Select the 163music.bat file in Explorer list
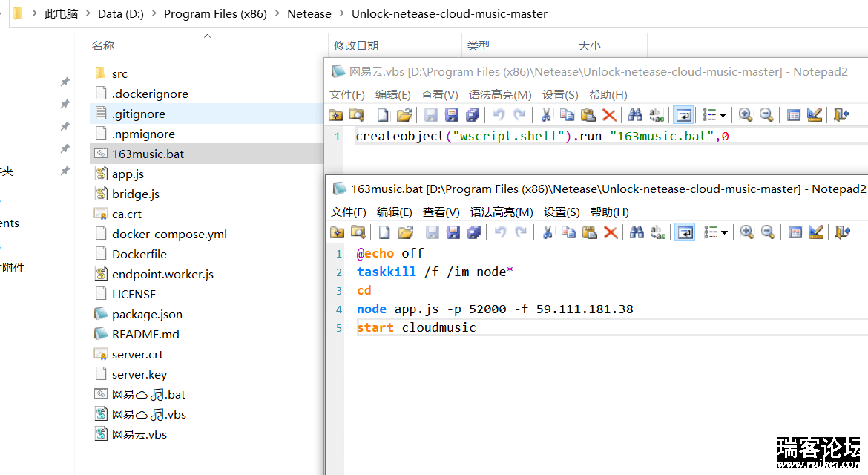Viewport: 868px width, 475px height. coord(148,154)
